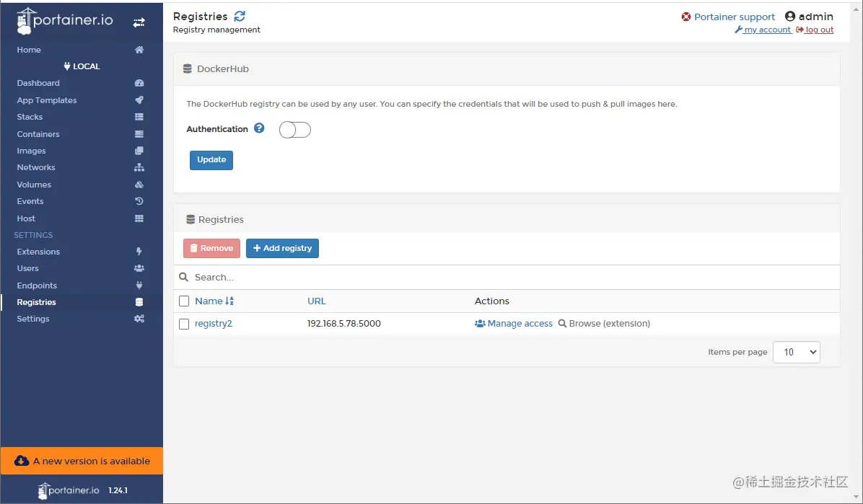The height and width of the screenshot is (504, 863).
Task: Click the Name column sort icon
Action: pos(229,301)
